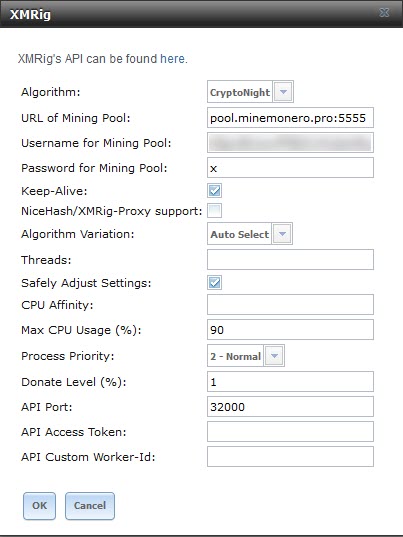Open the Algorithm dropdown arrow
Viewport: 403px width, 537px height.
283,92
